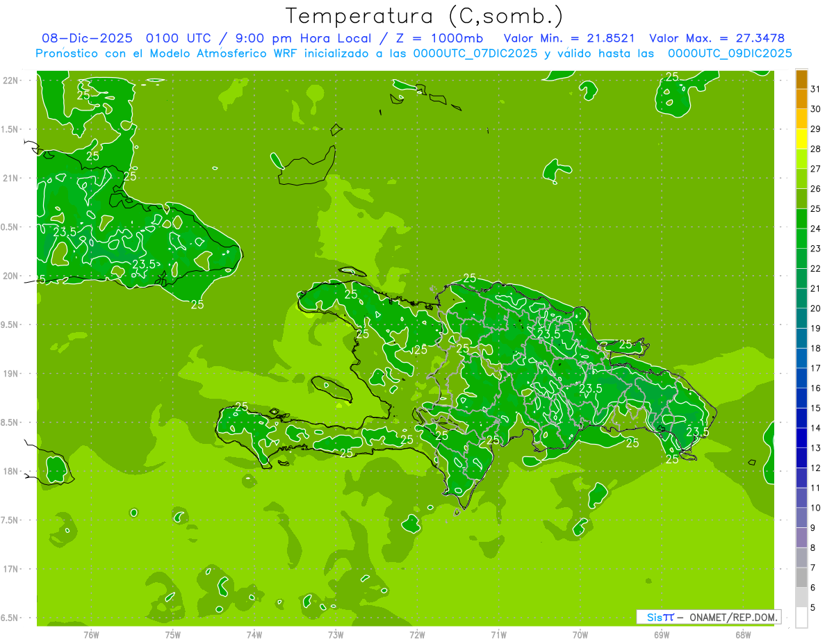The height and width of the screenshot is (644, 834).
Task: Click the 68W longitude axis label
Action: click(x=743, y=634)
